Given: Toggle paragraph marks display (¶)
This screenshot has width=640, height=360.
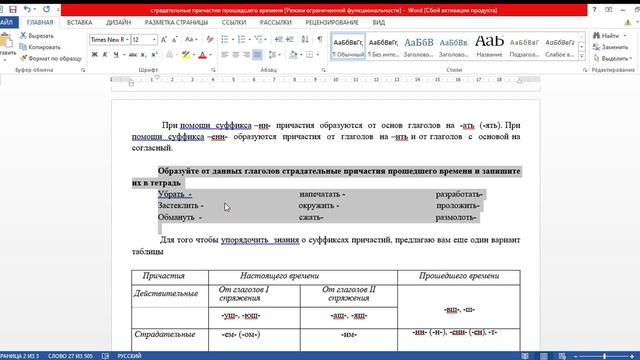Looking at the screenshot, I should point(320,40).
